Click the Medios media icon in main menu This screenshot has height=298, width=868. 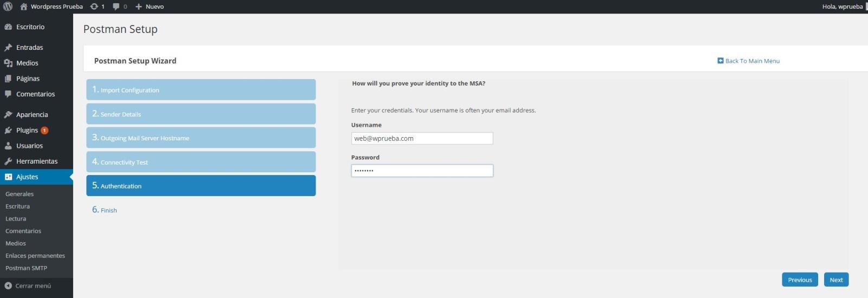click(x=8, y=63)
